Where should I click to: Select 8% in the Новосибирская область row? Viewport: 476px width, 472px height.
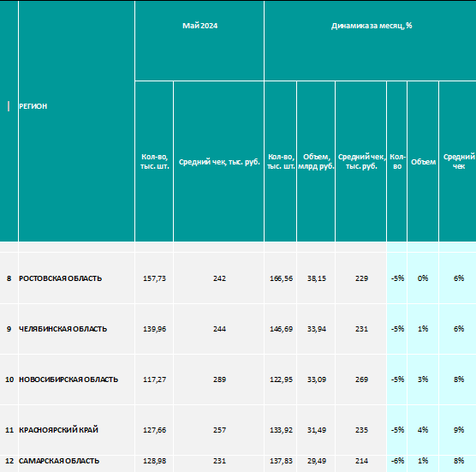coord(458,379)
